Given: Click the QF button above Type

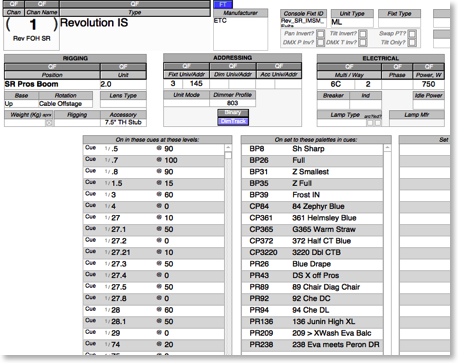Looking at the screenshot, I should click(135, 4).
